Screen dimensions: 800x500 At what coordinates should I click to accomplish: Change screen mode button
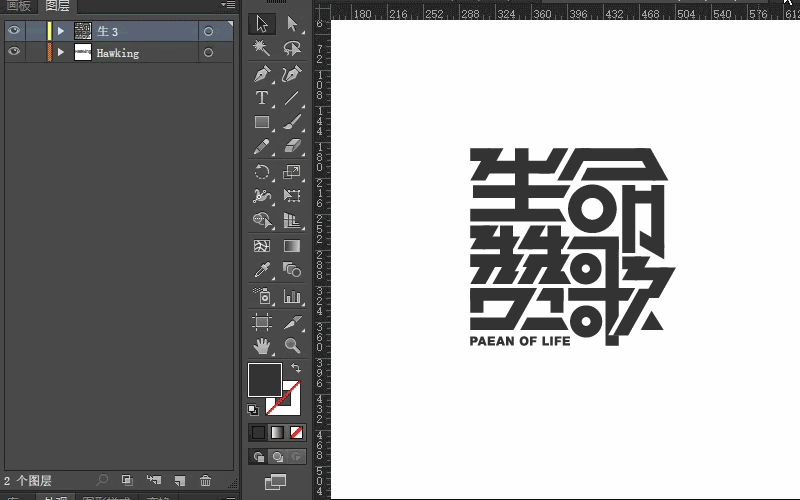click(x=276, y=481)
